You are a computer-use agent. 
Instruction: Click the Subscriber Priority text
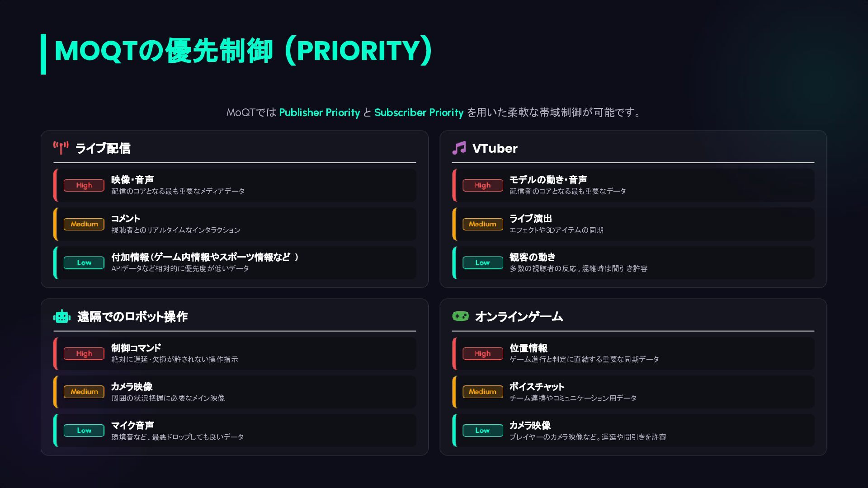coord(419,113)
